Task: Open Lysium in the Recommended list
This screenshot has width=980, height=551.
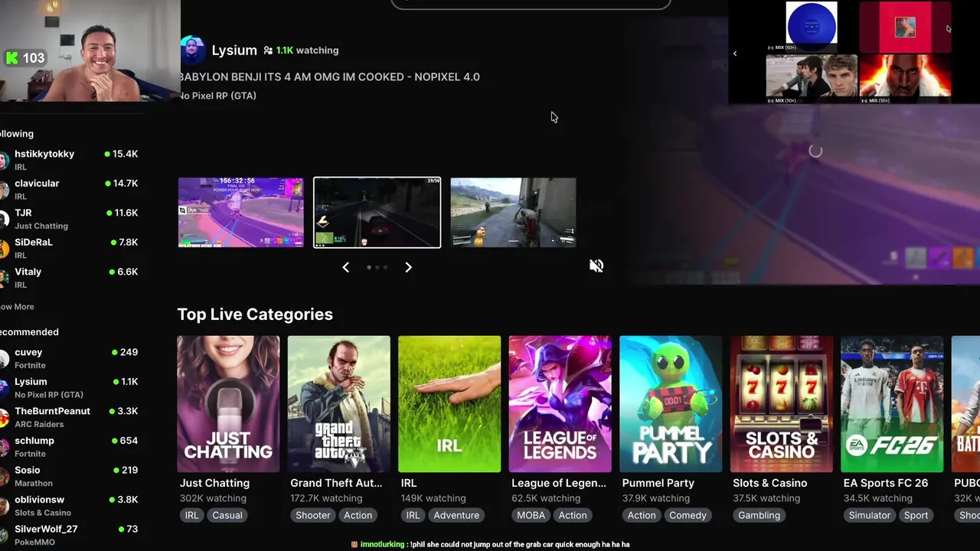Action: (x=31, y=382)
